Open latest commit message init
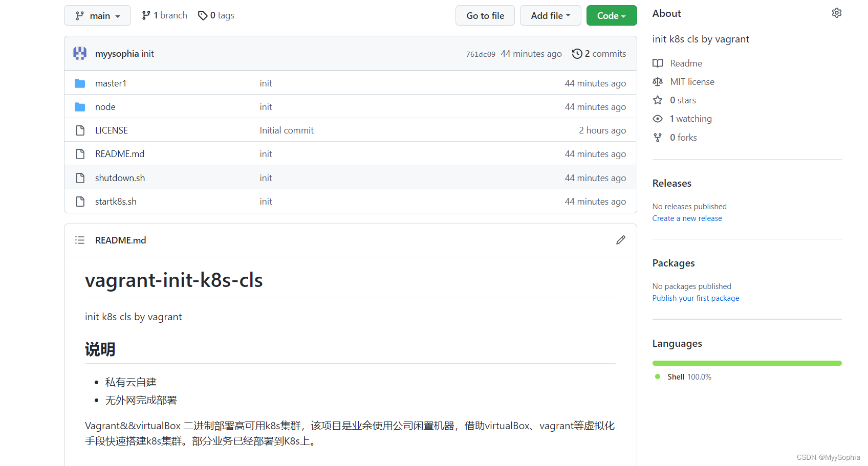 click(148, 54)
